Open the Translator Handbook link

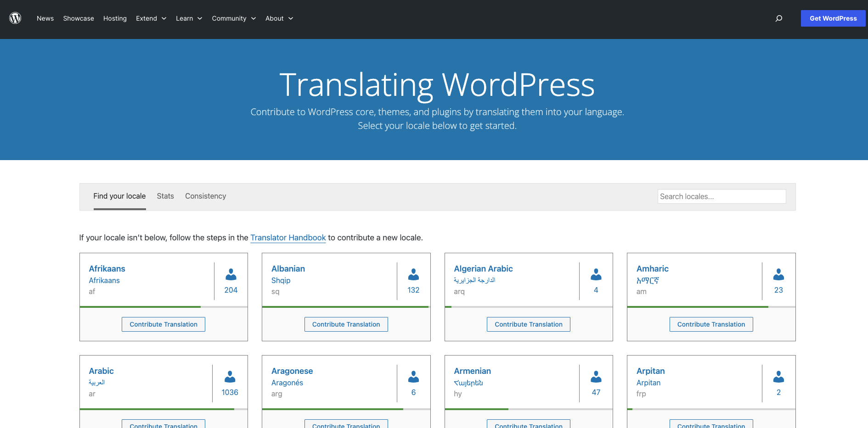pos(288,238)
